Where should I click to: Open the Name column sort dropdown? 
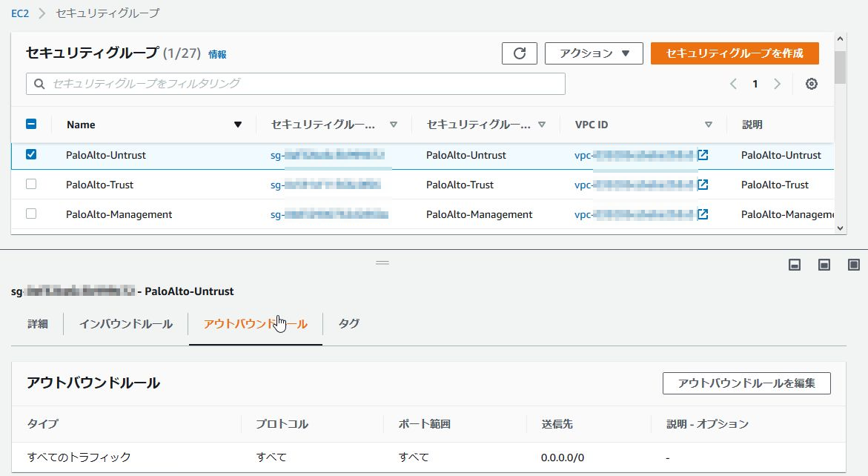239,124
